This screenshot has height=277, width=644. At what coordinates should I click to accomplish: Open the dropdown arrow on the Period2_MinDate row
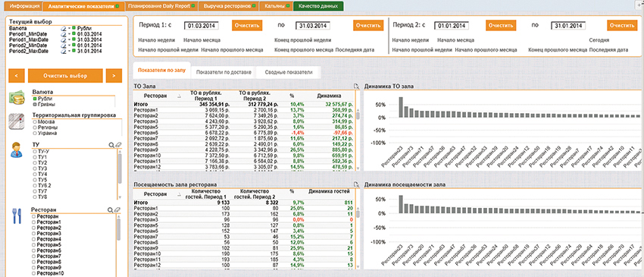tap(69, 46)
